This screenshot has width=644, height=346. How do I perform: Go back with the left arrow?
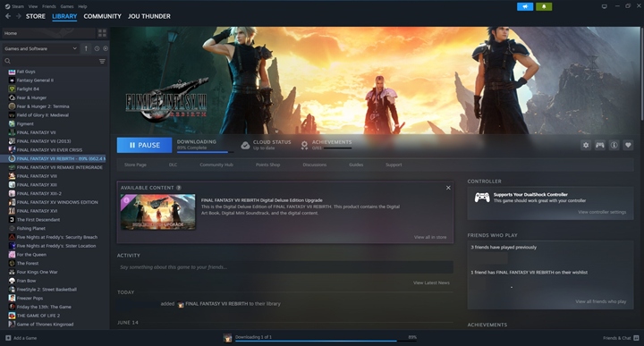point(8,16)
